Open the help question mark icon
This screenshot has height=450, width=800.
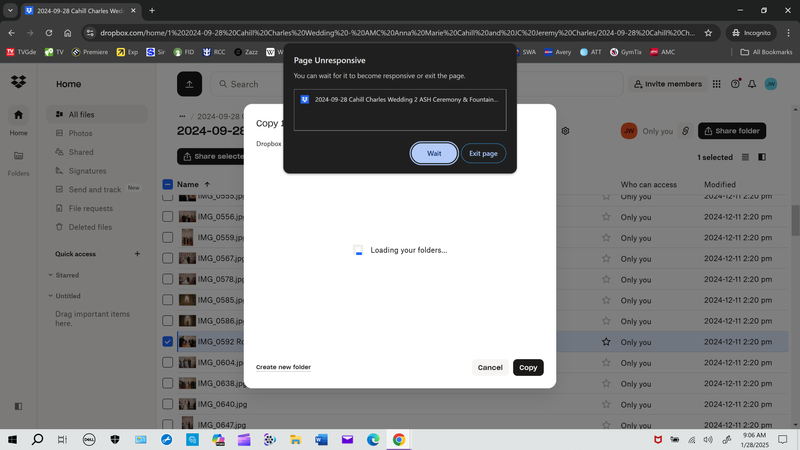(x=735, y=84)
